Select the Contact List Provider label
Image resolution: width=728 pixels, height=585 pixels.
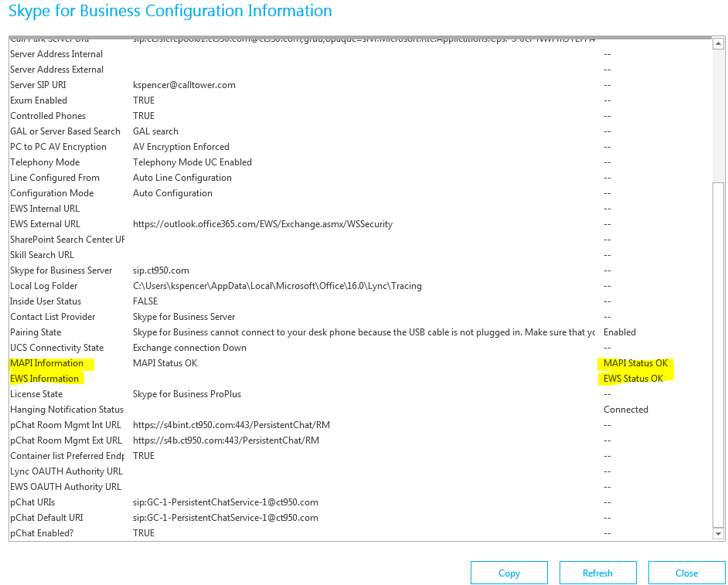pyautogui.click(x=53, y=317)
